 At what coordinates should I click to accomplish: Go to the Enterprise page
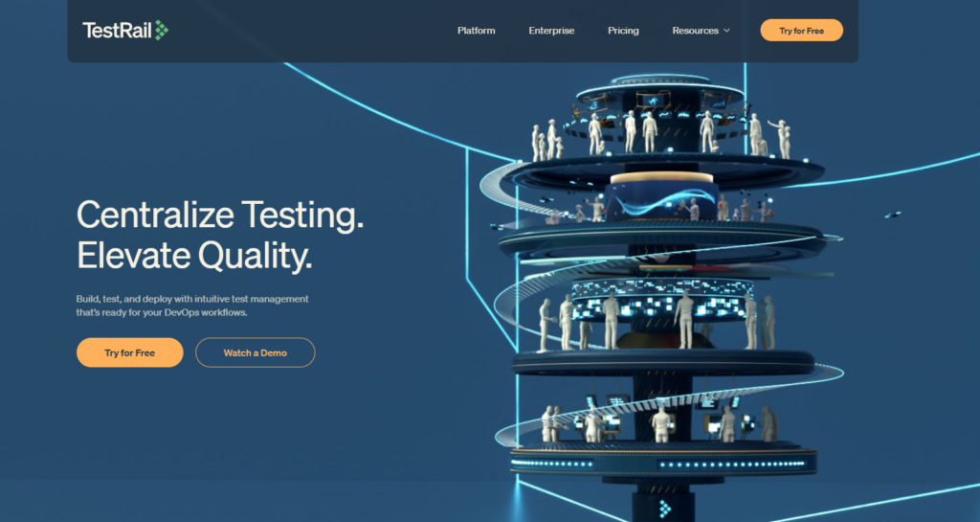pos(551,30)
